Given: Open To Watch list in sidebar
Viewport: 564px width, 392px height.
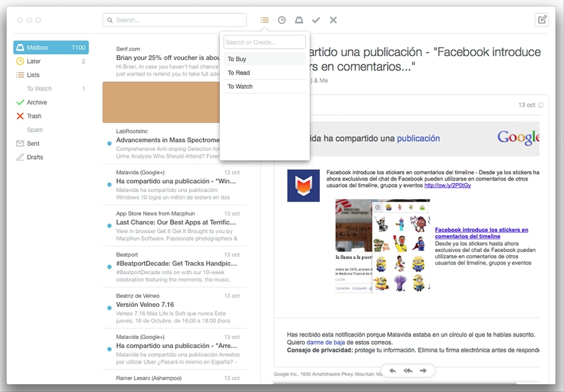Looking at the screenshot, I should point(51,89).
